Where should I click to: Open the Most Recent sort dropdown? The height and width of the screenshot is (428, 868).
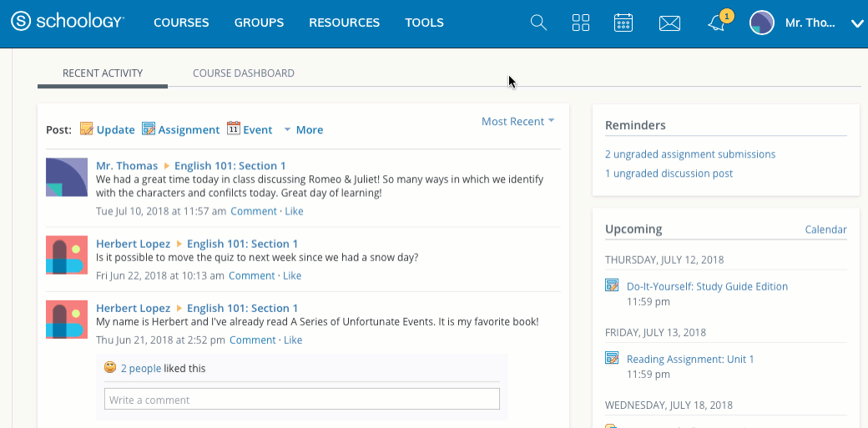click(x=517, y=121)
